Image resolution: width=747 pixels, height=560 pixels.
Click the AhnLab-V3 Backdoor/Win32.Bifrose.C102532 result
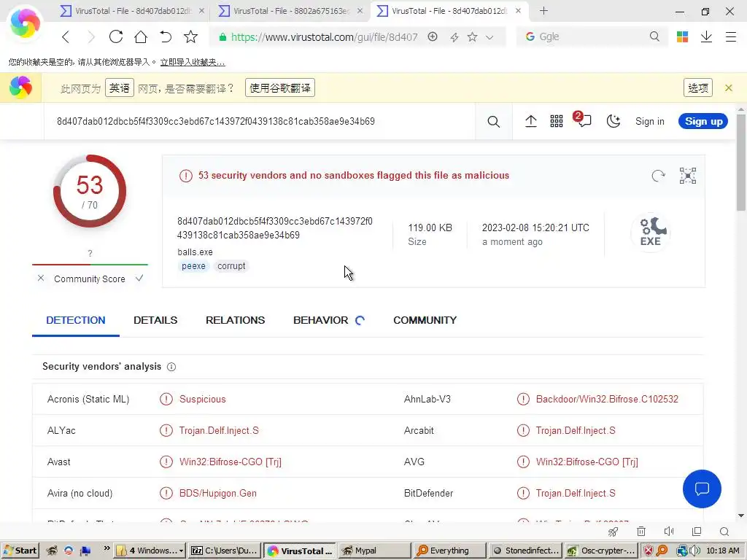(x=607, y=399)
